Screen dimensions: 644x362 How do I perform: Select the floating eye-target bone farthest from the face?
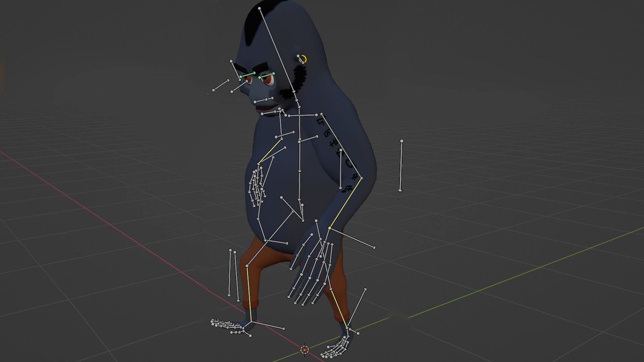click(x=221, y=85)
